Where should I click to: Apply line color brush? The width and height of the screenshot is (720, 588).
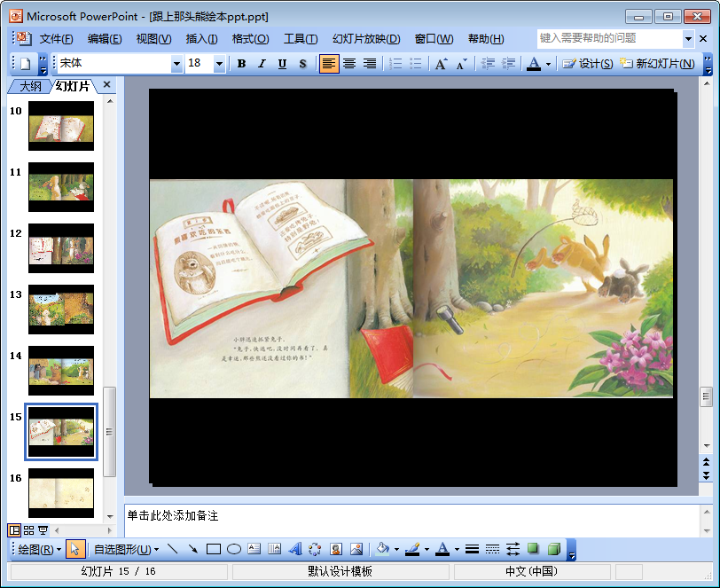[412, 549]
